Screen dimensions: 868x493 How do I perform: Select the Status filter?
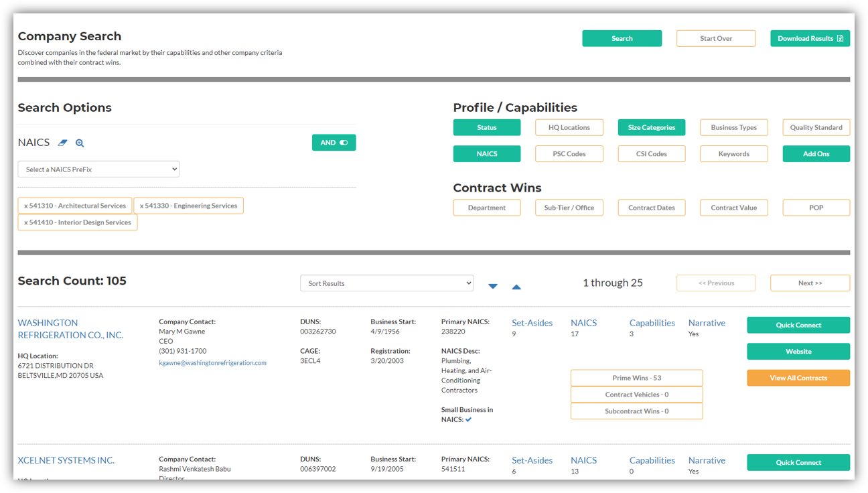[x=487, y=127]
